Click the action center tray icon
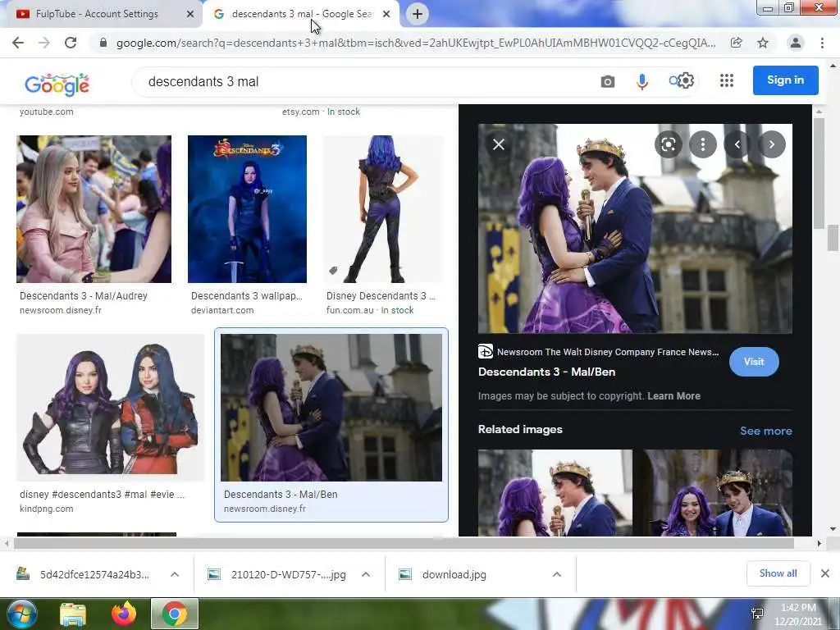Viewport: 840px width, 630px height. pos(757,614)
